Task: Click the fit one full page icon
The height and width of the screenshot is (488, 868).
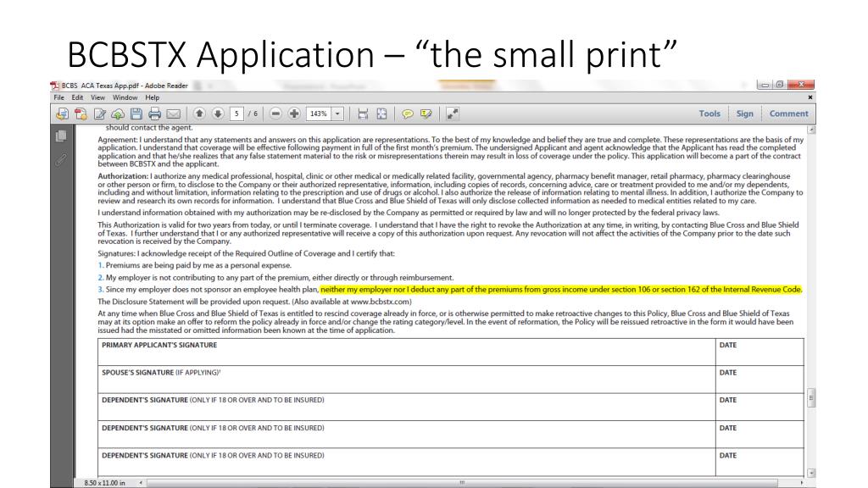Action: [382, 114]
